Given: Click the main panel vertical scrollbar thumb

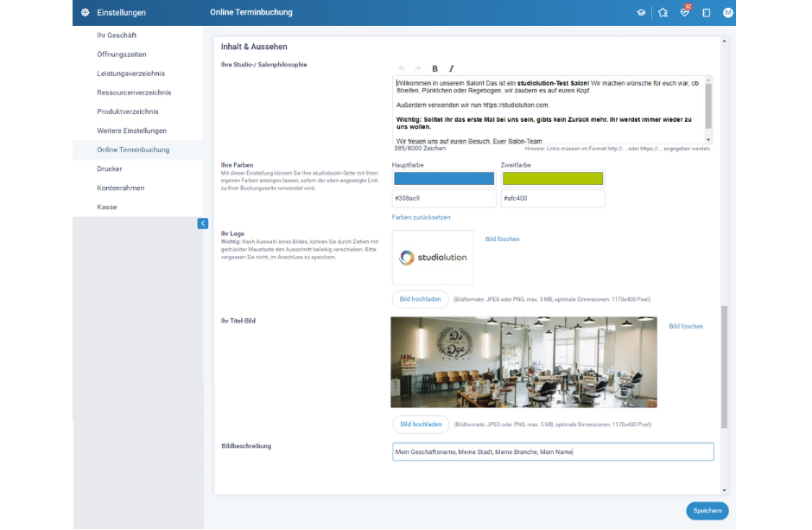Looking at the screenshot, I should (724, 367).
